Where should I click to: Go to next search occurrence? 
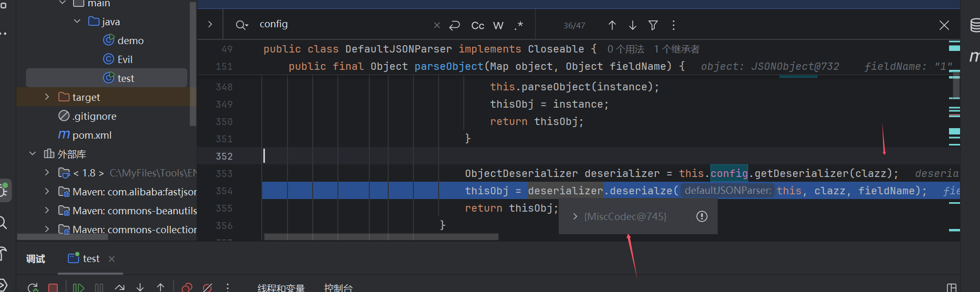(632, 25)
